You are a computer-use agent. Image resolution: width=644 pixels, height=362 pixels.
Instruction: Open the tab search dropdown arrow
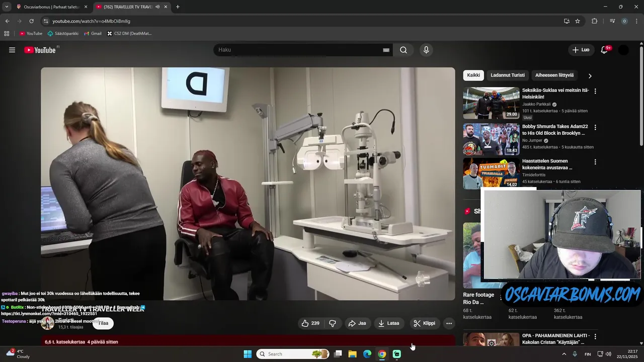pyautogui.click(x=7, y=7)
